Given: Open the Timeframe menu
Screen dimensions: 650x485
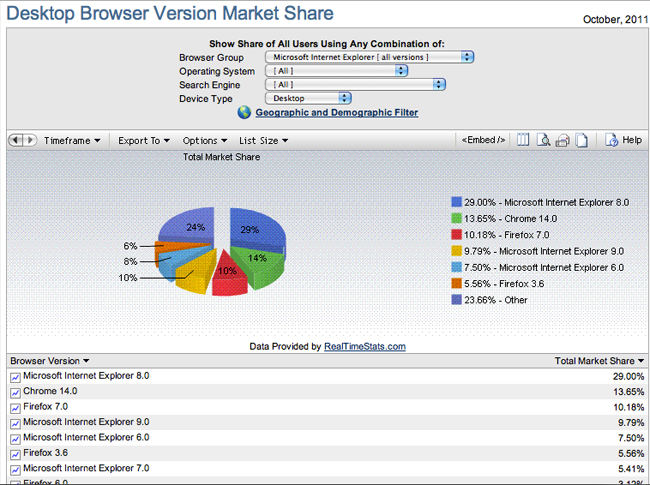Looking at the screenshot, I should pyautogui.click(x=72, y=141).
